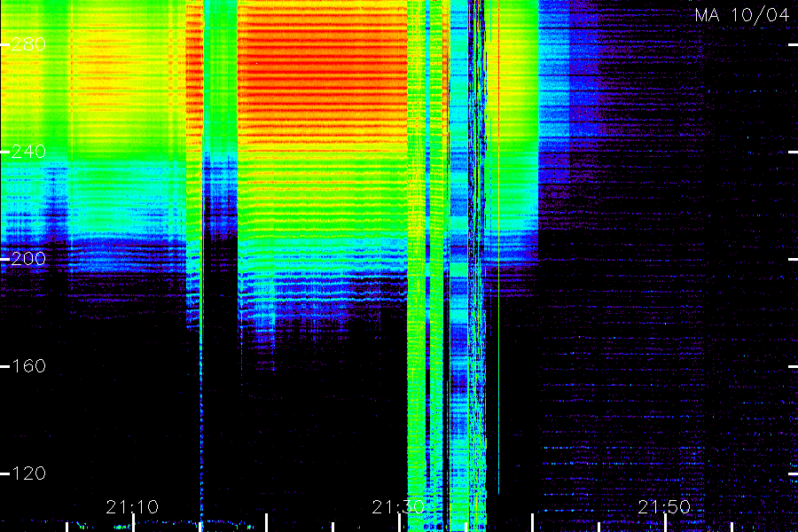Click the 120 frequency axis label

pos(28,473)
